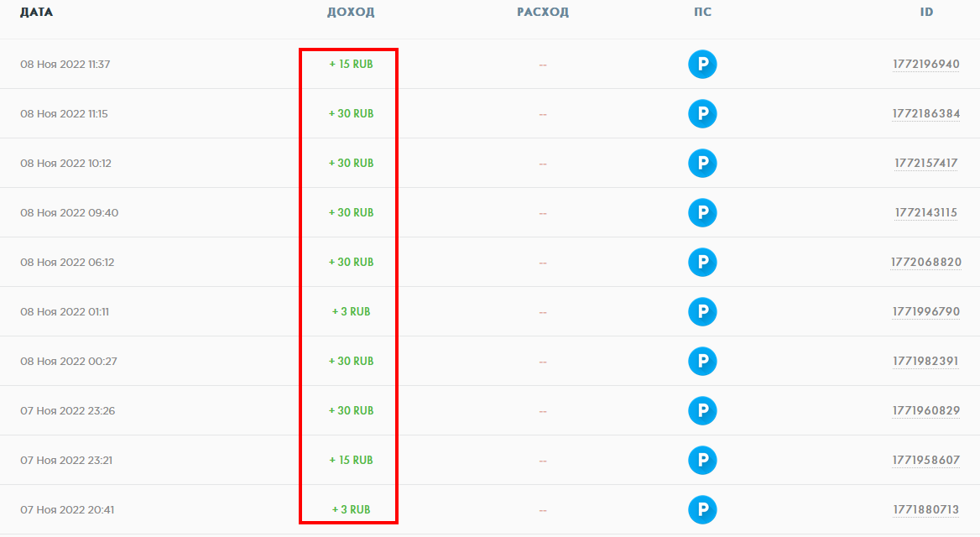Click the Payeer icon in row ID 1771960829
Viewport: 980px width, 537px height.
click(x=702, y=410)
